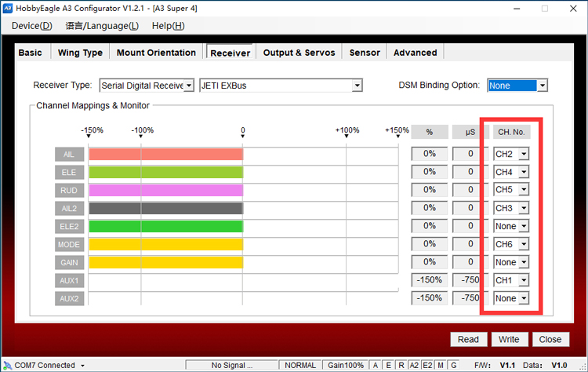Image resolution: width=588 pixels, height=372 pixels.
Task: Switch to the Output & Servos tab
Action: (299, 53)
